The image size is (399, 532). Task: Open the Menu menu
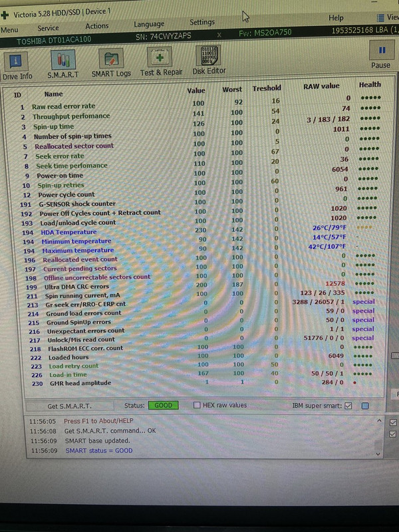tap(9, 30)
